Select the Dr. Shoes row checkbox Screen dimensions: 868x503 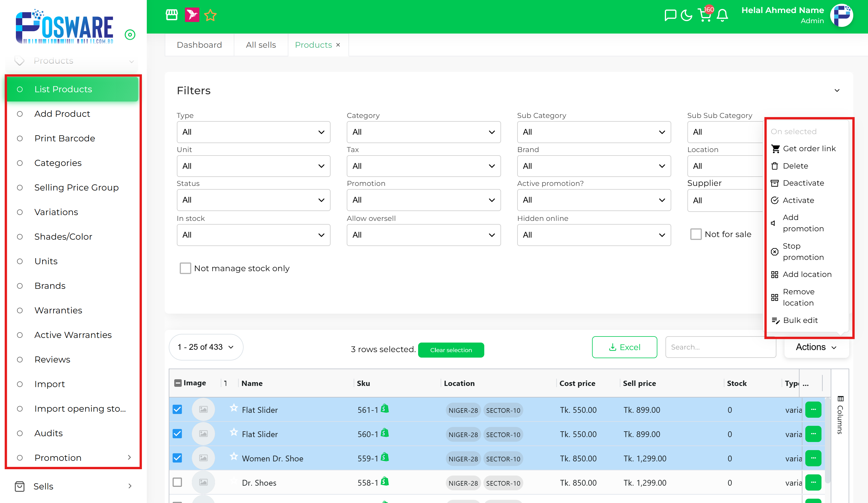(x=177, y=482)
